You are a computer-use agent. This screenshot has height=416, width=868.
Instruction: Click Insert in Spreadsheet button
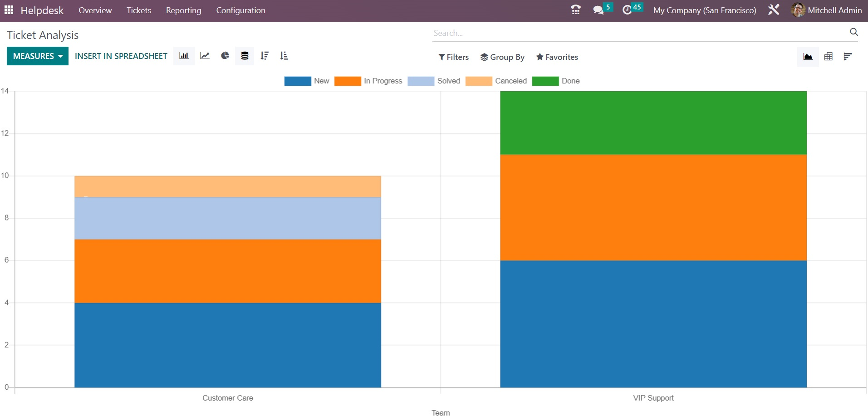coord(121,56)
